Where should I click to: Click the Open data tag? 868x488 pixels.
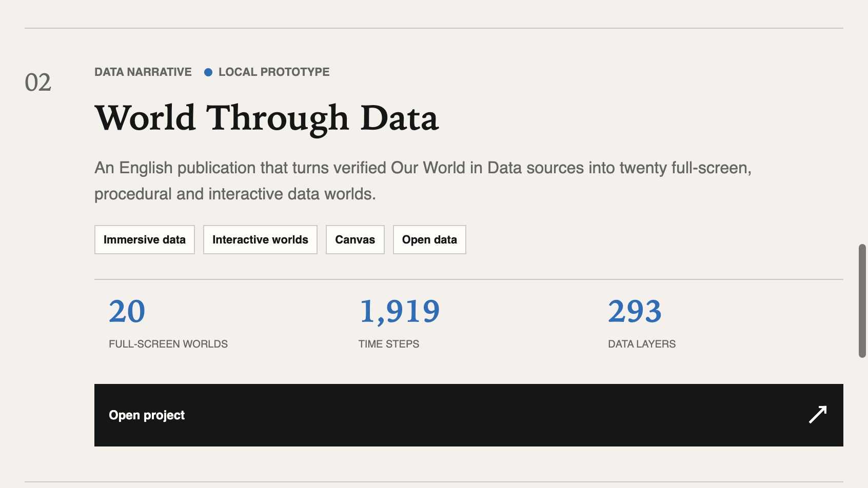[x=429, y=239]
